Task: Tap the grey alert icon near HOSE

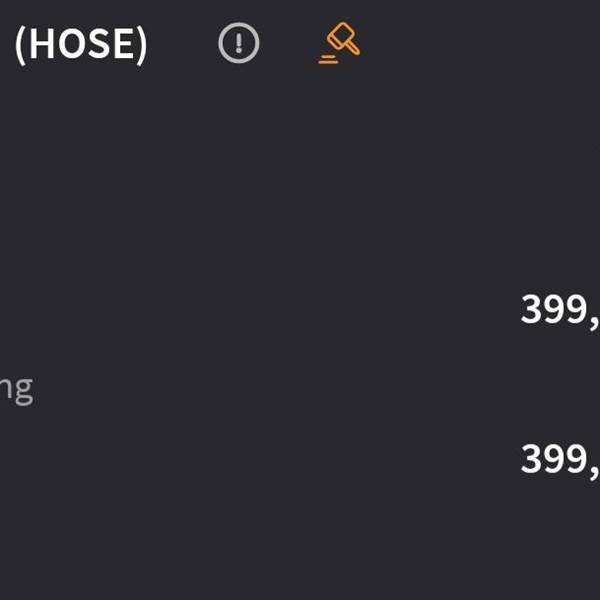Action: 239,43
